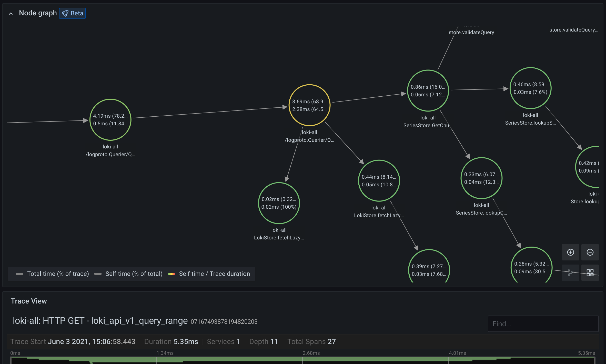Select the 4.19ms loki-all Querier node
This screenshot has height=364, width=606.
coord(110,120)
